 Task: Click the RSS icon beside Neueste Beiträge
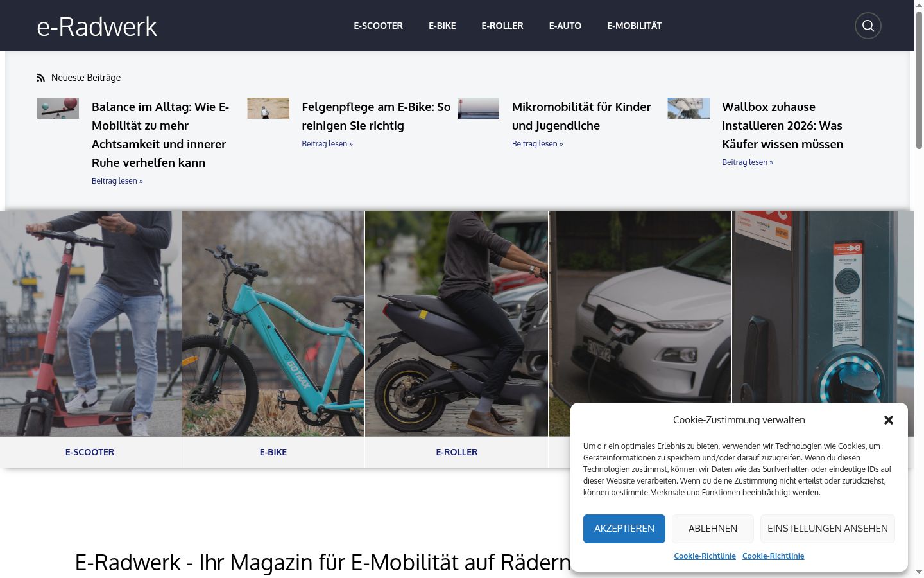point(41,78)
